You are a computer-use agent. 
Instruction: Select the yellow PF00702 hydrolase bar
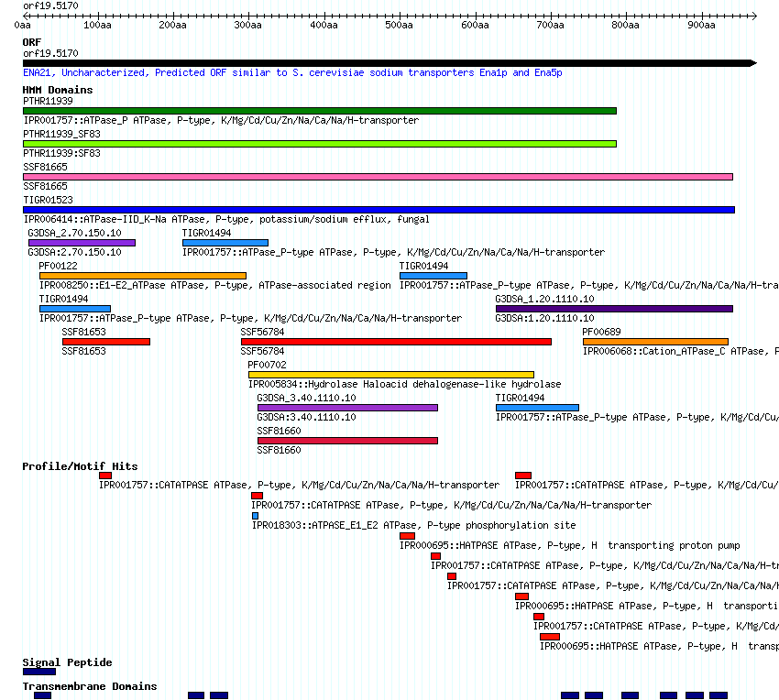(x=390, y=375)
